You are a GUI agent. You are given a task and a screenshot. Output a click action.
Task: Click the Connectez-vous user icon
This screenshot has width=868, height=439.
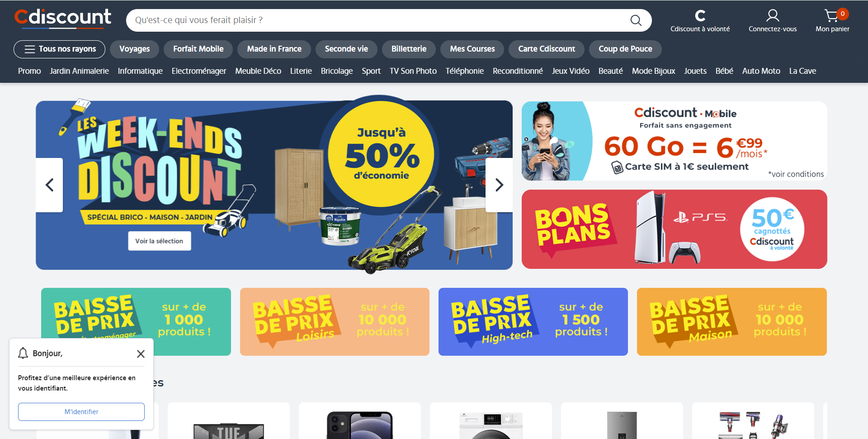tap(773, 16)
